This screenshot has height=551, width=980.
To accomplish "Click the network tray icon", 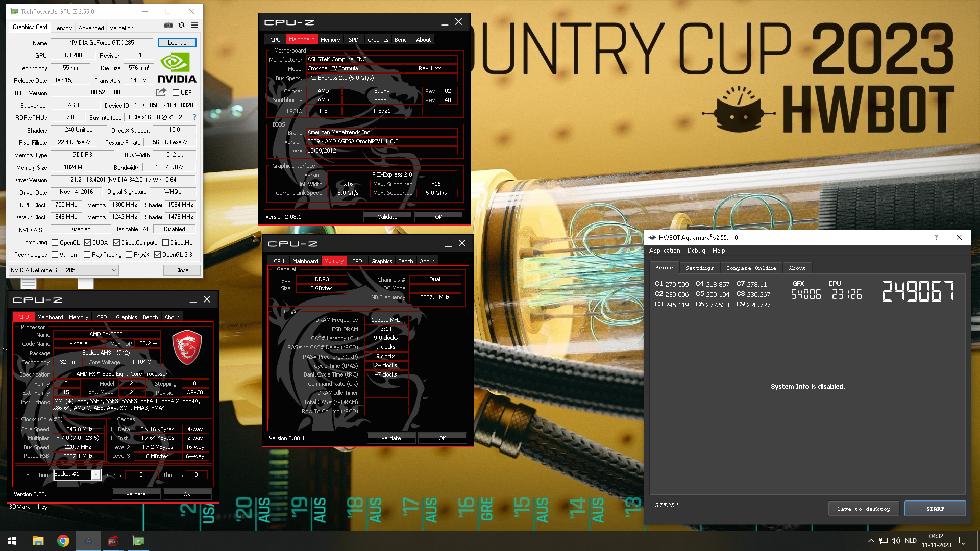I will pos(883,541).
